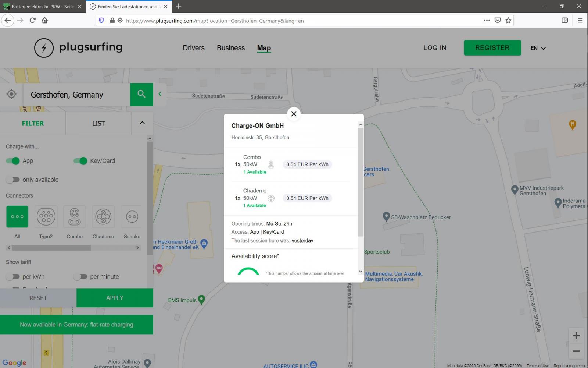The height and width of the screenshot is (368, 588).
Task: Close the Finden Sie Ladestationen tab
Action: pos(165,7)
